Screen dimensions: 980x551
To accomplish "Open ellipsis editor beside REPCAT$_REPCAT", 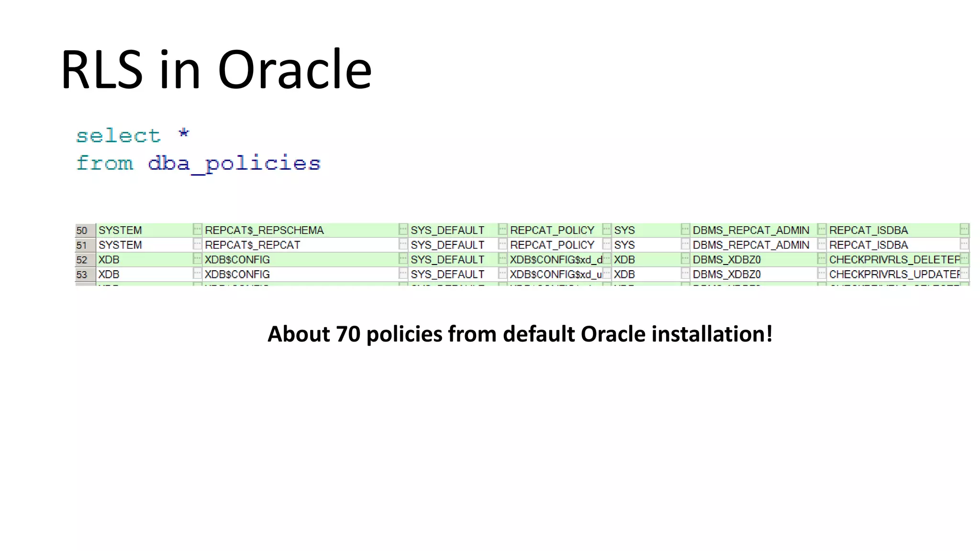I will click(403, 245).
